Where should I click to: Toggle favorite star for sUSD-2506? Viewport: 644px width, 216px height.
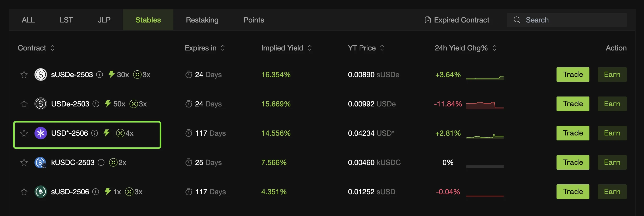24,192
